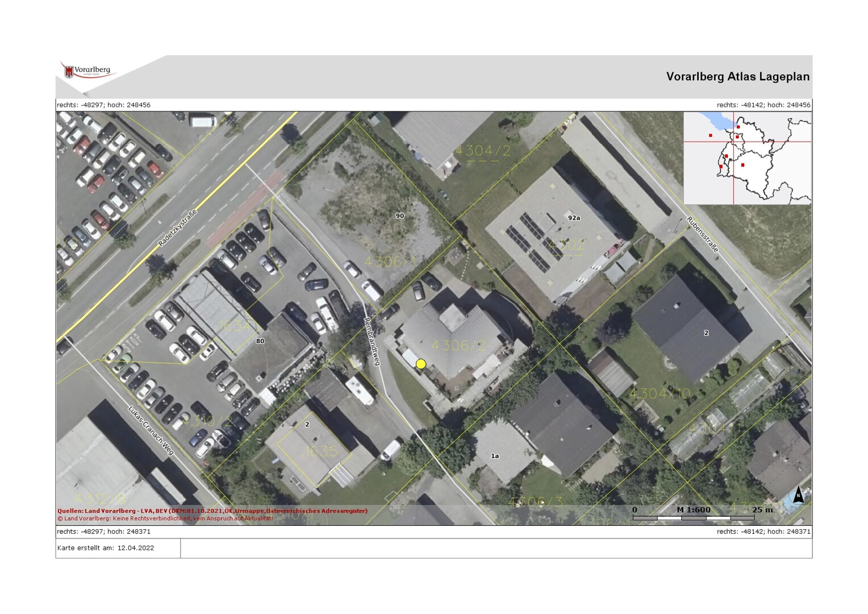
Task: Select parcel number 4306/2
Action: 459,346
